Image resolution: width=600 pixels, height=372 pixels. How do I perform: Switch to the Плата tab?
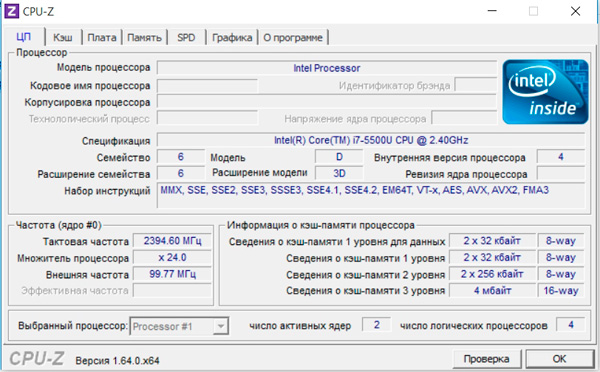tap(102, 38)
